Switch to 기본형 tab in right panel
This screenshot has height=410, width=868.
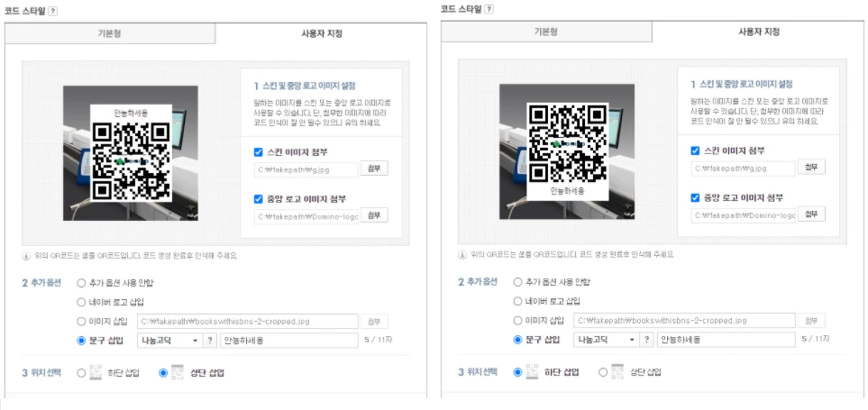tap(546, 32)
